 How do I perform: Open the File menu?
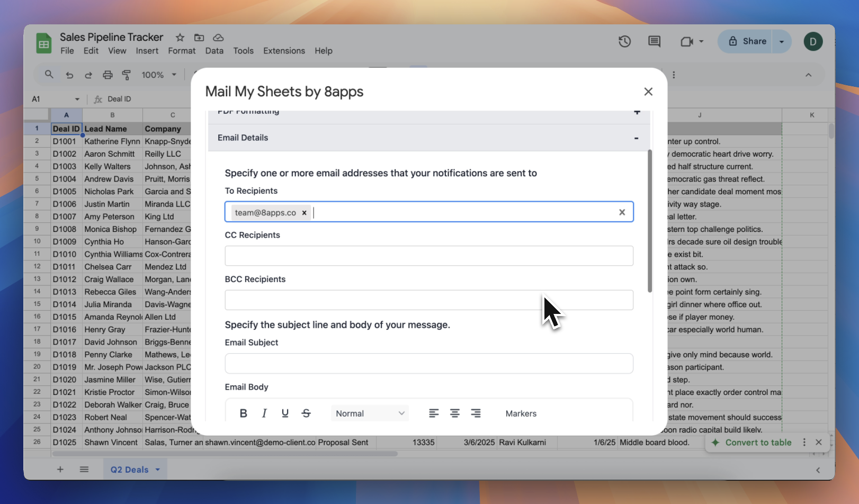pos(67,51)
